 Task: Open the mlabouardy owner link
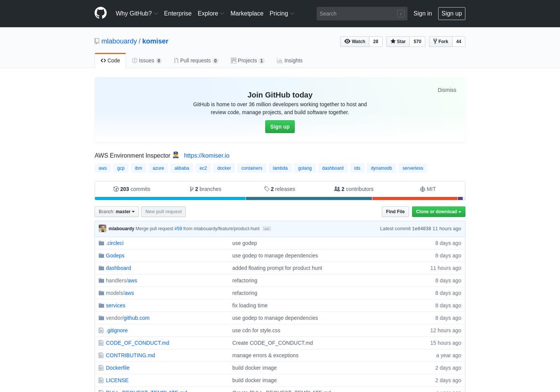coord(119,41)
